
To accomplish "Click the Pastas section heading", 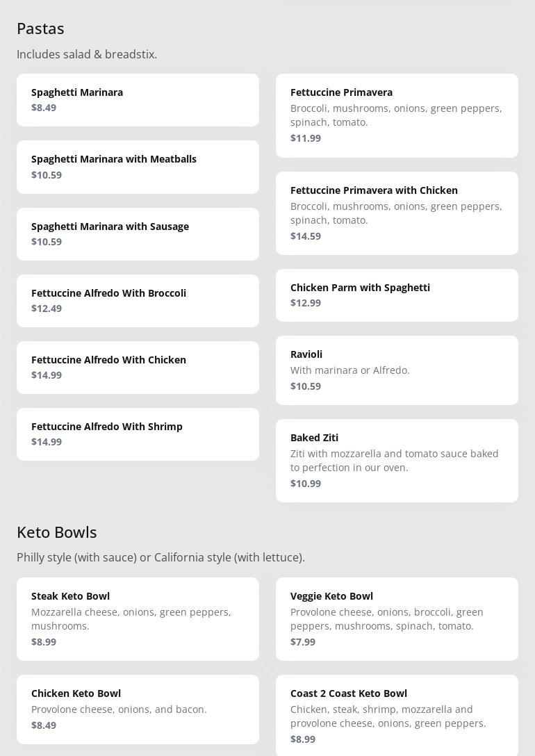I will (x=40, y=28).
